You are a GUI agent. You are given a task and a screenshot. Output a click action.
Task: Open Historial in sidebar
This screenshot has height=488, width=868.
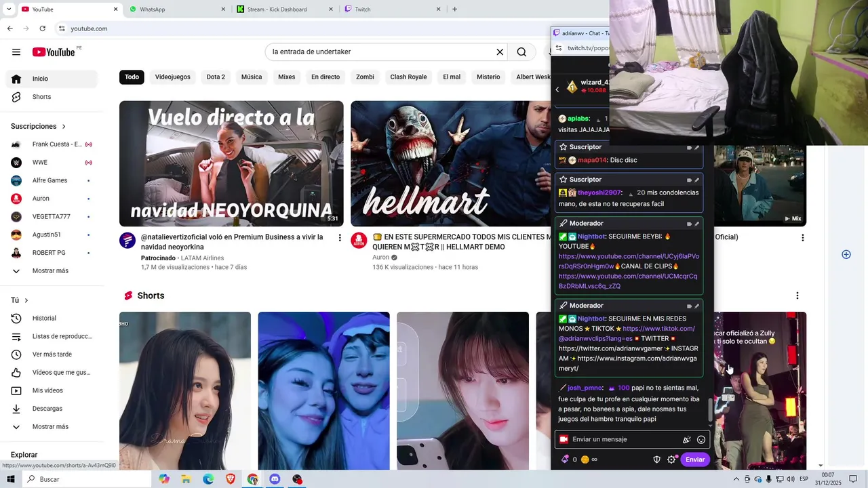click(52, 319)
